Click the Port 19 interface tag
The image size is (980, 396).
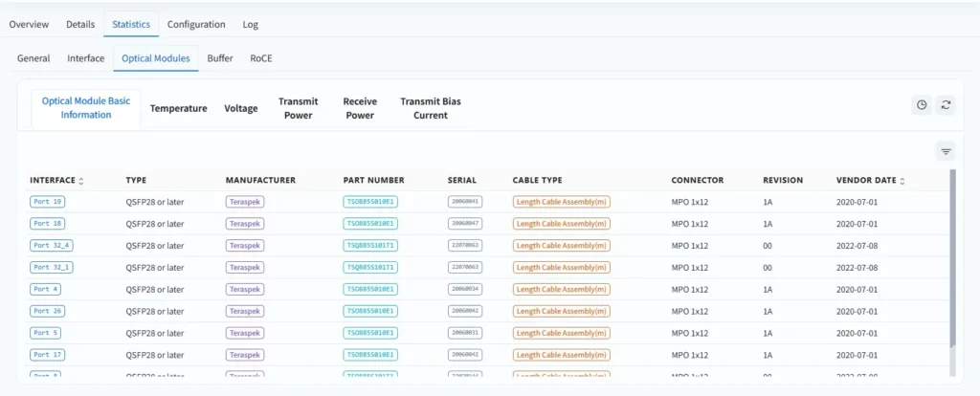47,202
